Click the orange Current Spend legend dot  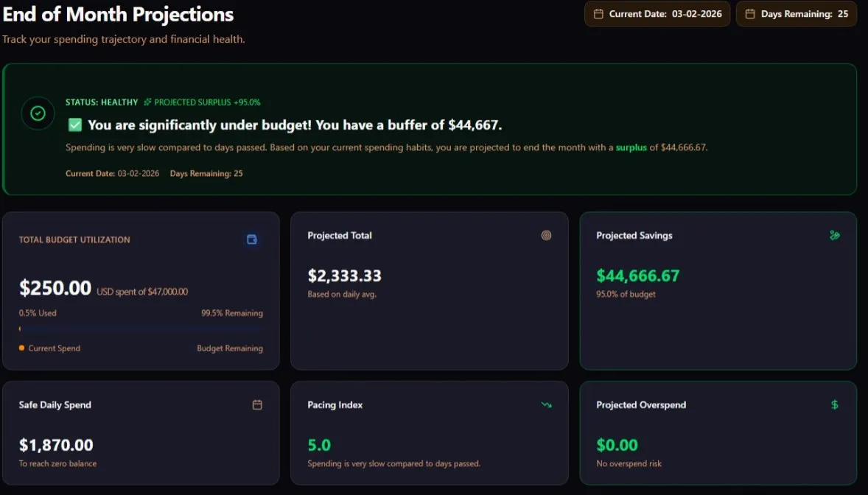tap(21, 348)
